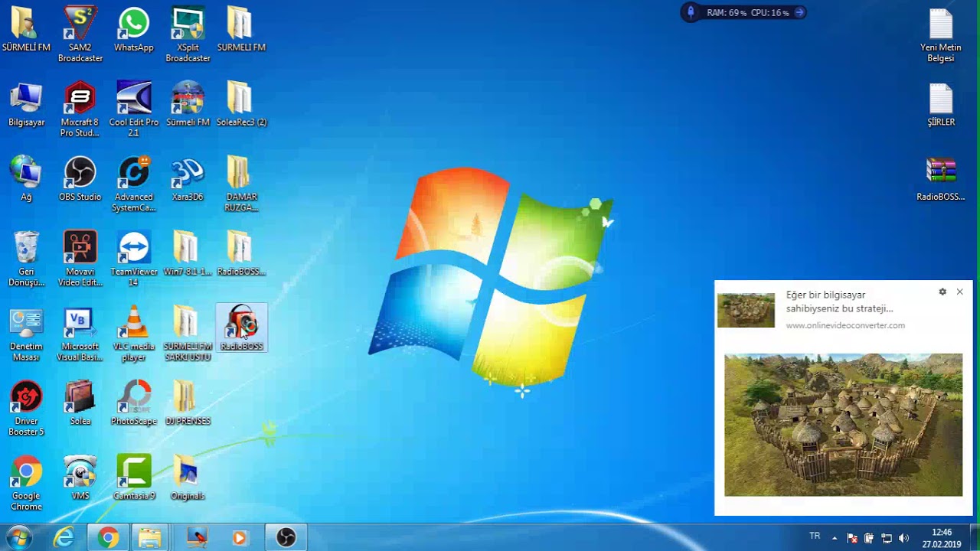Launch Camtasia 9 shortcut
This screenshot has height=551, width=980.
(134, 478)
